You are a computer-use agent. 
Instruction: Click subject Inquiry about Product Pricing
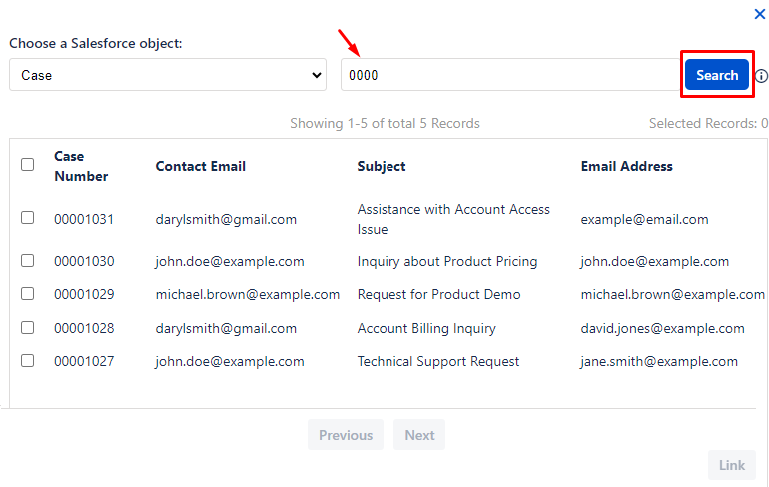(x=447, y=261)
